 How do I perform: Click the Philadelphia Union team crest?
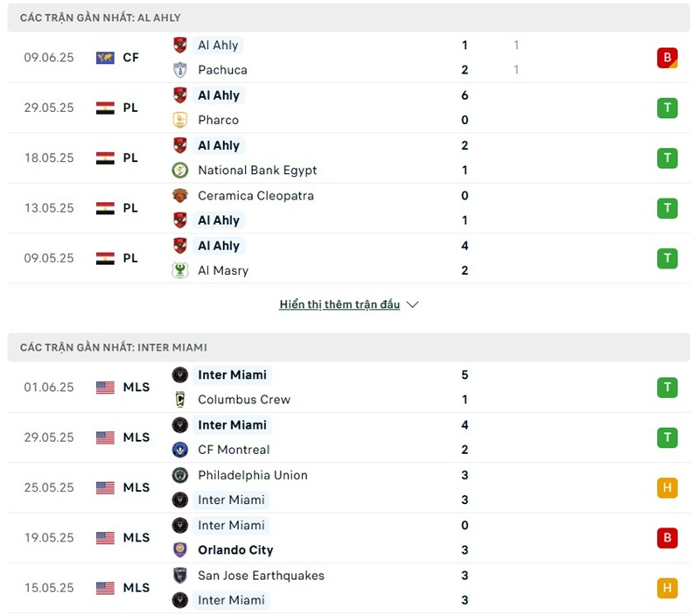click(x=180, y=475)
